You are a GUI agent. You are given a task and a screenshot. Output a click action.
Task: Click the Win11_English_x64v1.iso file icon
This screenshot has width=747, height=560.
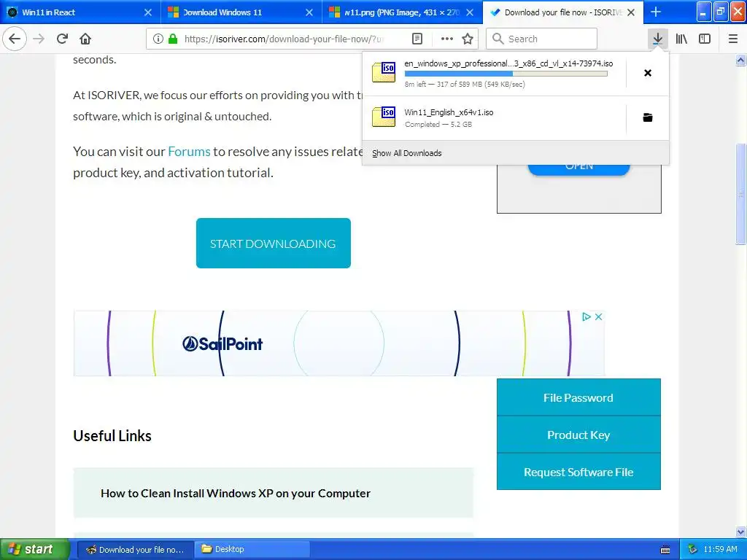click(x=384, y=117)
